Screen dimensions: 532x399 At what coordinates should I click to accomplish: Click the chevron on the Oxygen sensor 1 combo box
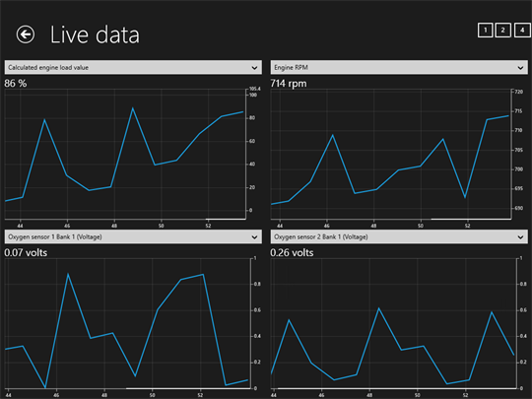254,237
